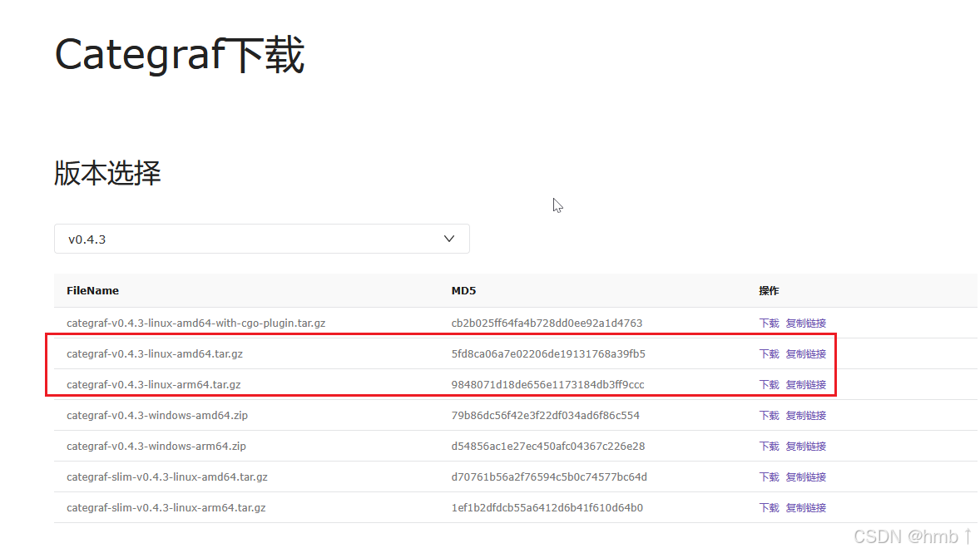Click MD5 value cb2b025ff64fa4b728dd0ee92a1d4763

tap(547, 323)
